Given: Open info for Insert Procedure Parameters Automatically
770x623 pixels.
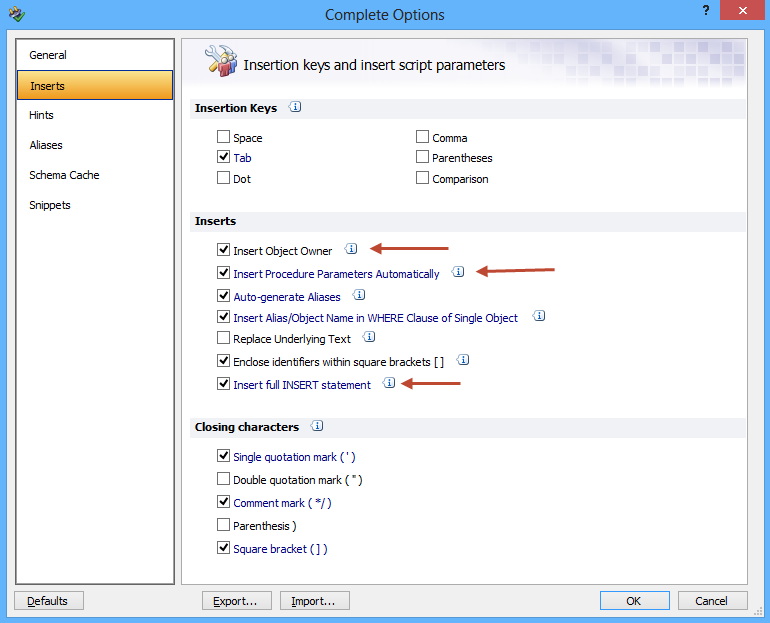Looking at the screenshot, I should 458,271.
